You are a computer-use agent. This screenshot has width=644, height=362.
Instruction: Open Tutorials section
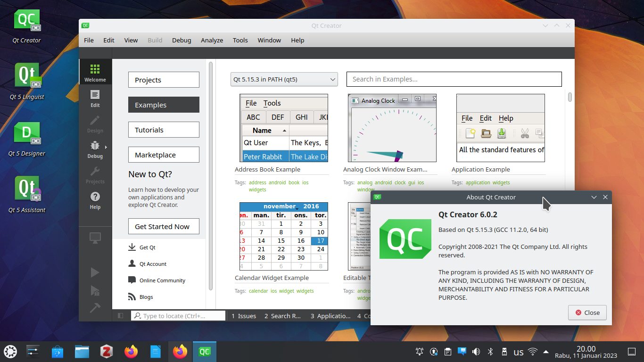(x=164, y=130)
